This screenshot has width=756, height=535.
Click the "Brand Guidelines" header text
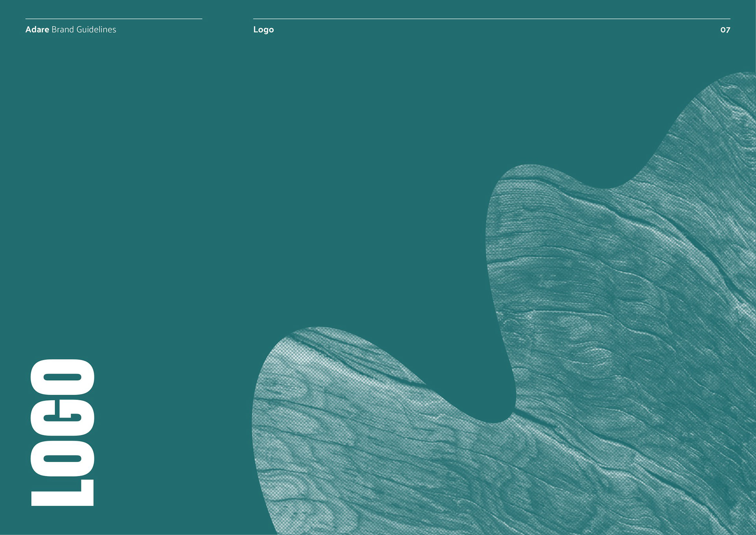[83, 30]
